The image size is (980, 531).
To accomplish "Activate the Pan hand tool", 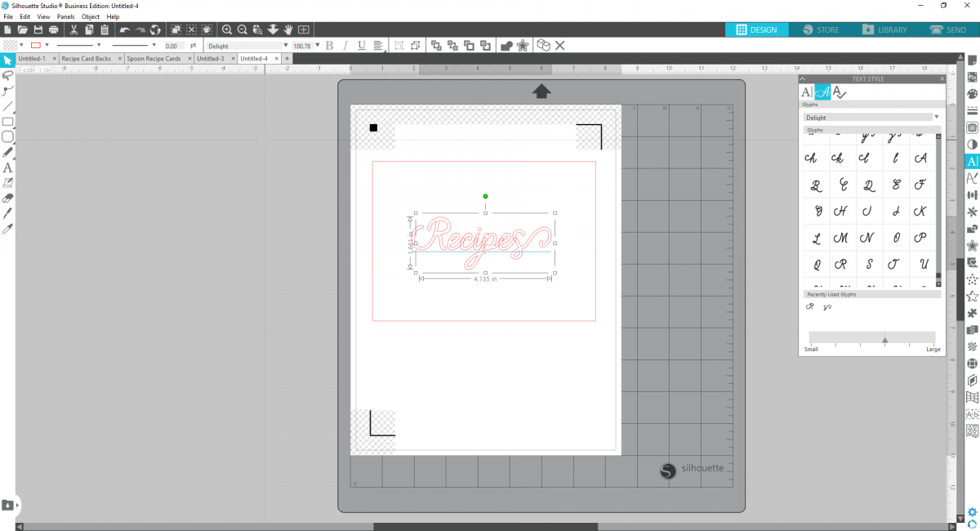I will (x=288, y=30).
